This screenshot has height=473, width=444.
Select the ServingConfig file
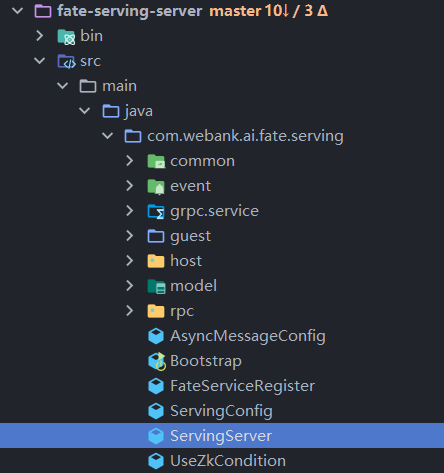(221, 411)
